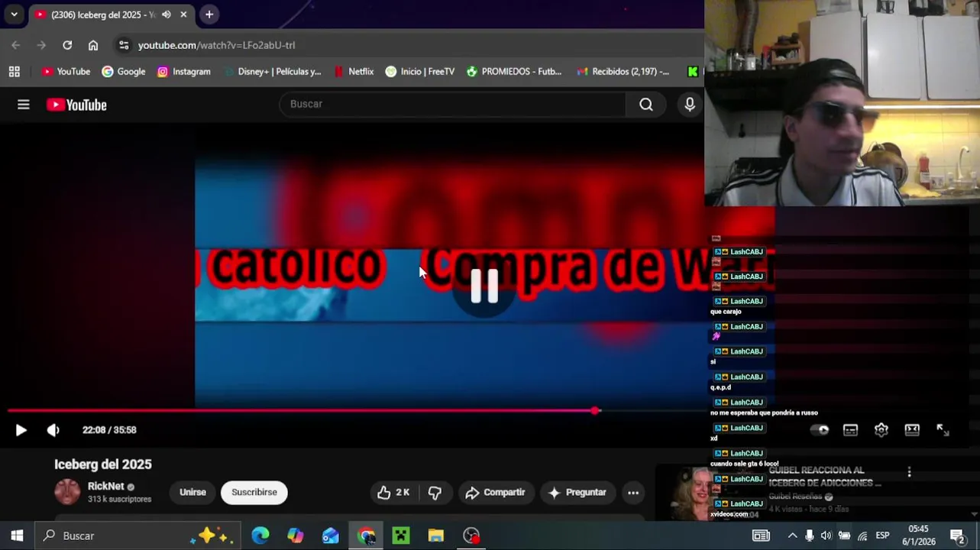Switch the player to theater mode
The image size is (980, 550).
coord(912,430)
